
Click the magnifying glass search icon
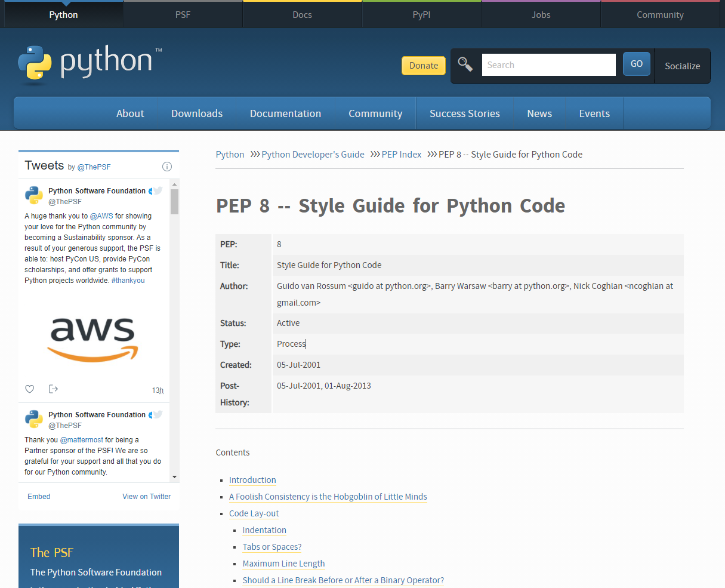[x=465, y=64]
